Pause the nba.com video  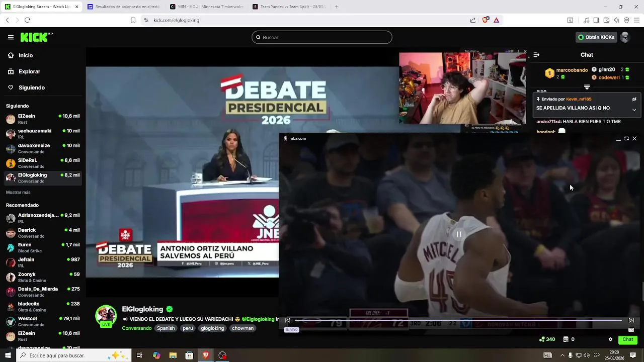[x=459, y=234]
